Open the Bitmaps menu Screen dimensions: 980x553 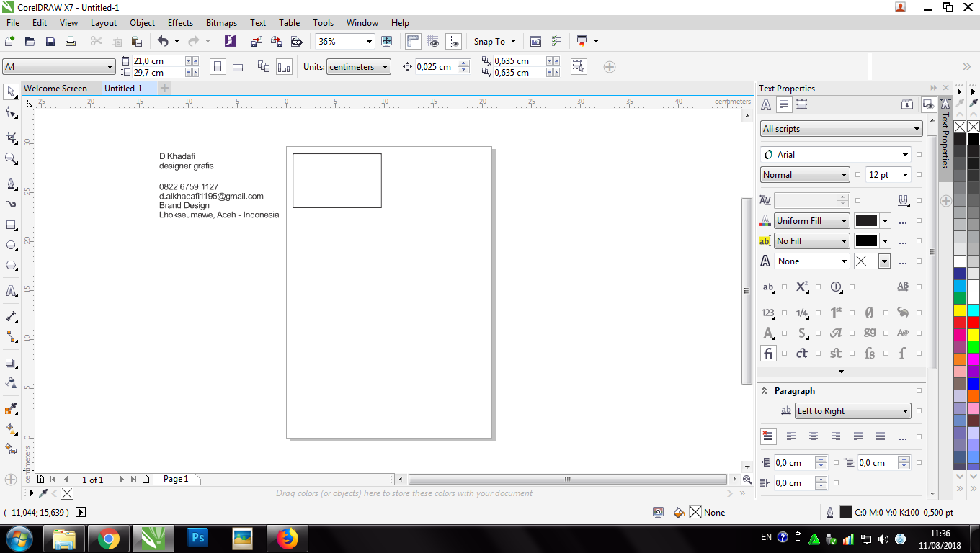(x=221, y=23)
